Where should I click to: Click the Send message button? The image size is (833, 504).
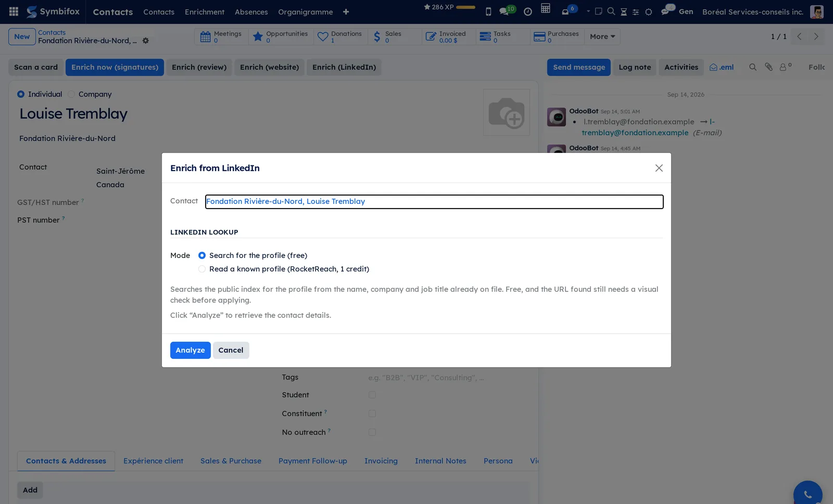coord(579,67)
